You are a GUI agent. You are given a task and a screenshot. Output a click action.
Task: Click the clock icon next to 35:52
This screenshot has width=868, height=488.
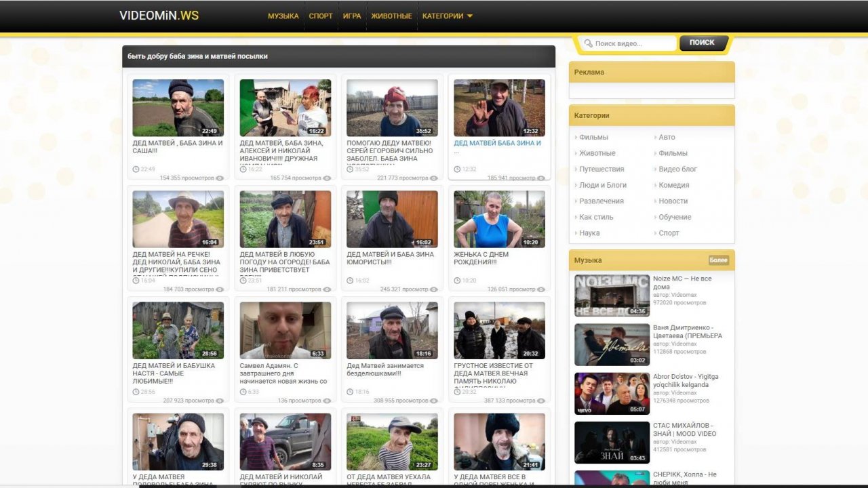point(351,169)
